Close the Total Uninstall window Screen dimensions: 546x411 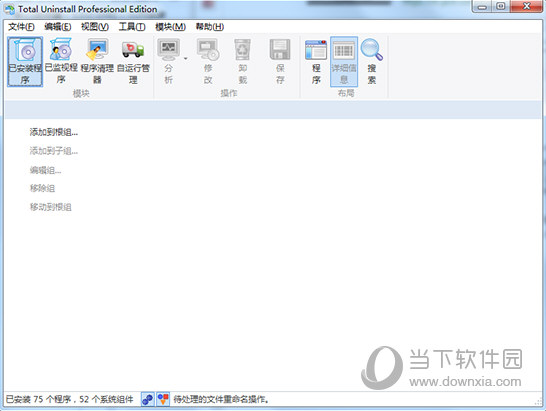[x=526, y=7]
